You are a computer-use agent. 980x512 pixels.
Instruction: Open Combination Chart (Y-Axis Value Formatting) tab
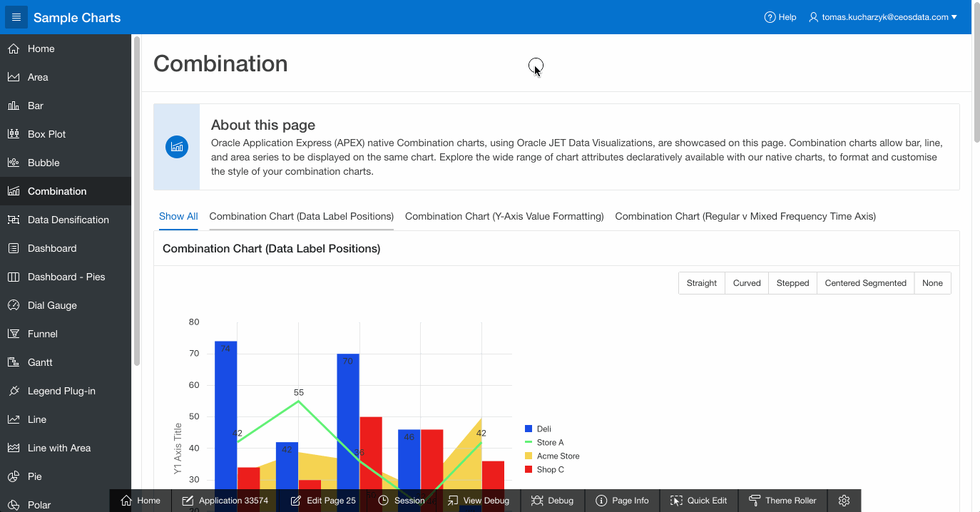[x=504, y=216]
